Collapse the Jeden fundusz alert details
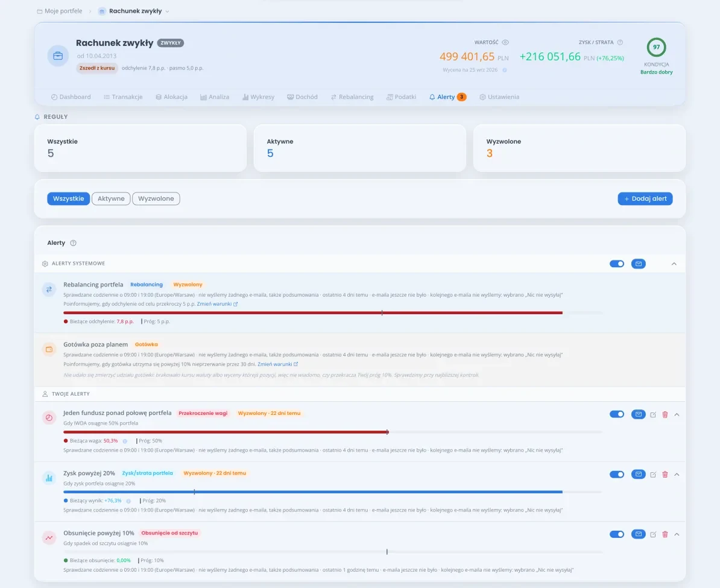 (x=677, y=415)
